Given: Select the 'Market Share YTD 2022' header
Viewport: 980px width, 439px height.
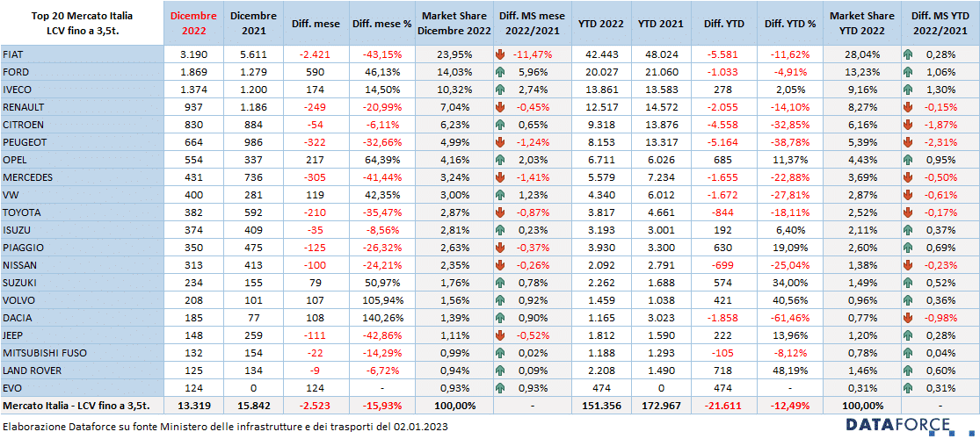Looking at the screenshot, I should pyautogui.click(x=861, y=23).
